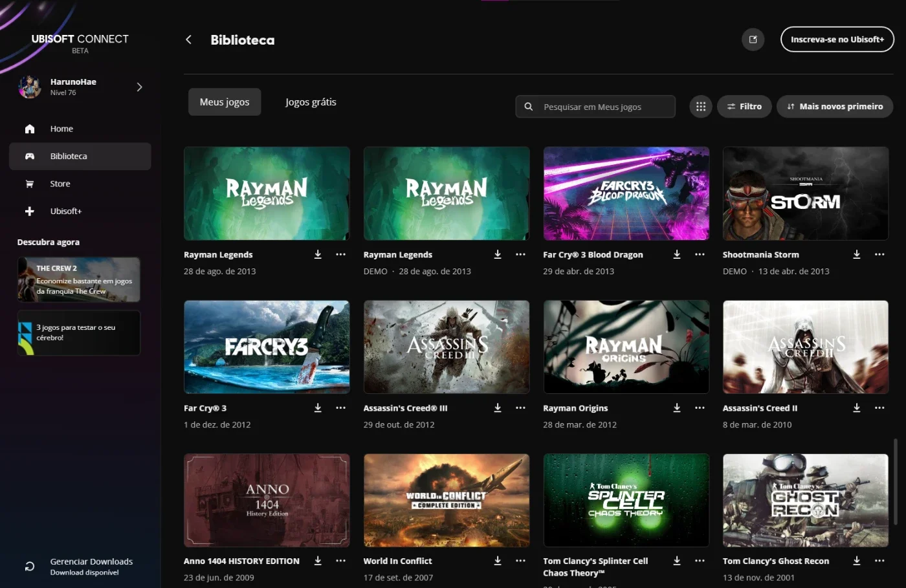Expand the HarunoHae profile chevron

139,87
